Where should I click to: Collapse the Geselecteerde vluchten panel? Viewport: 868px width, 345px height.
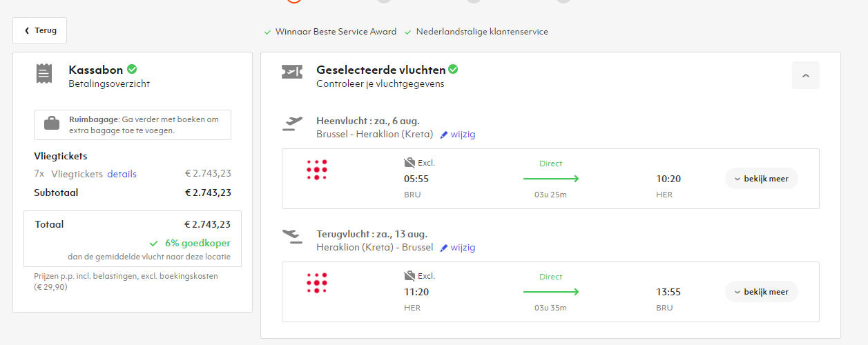tap(806, 75)
